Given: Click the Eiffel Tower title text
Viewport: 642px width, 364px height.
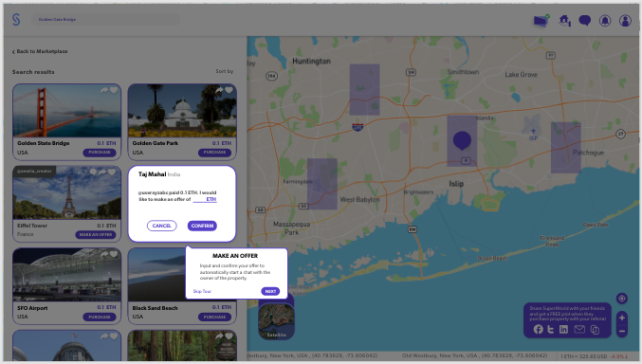Looking at the screenshot, I should [x=32, y=226].
